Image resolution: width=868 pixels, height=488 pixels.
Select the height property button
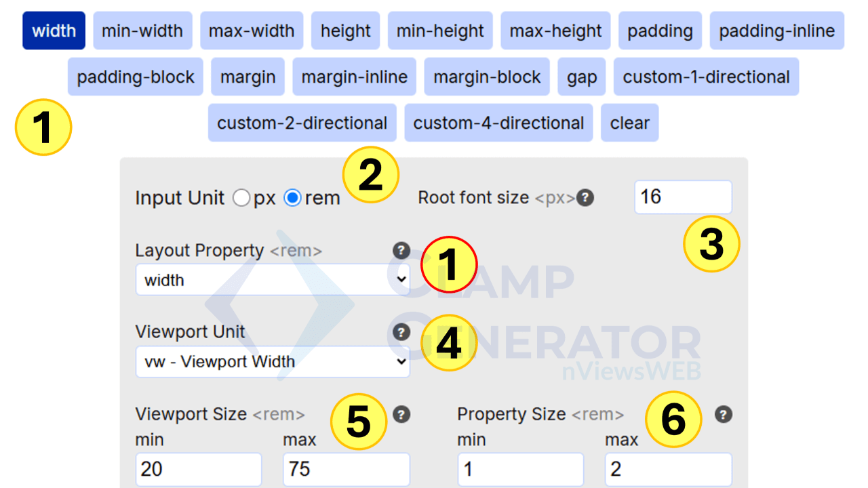[x=345, y=30]
